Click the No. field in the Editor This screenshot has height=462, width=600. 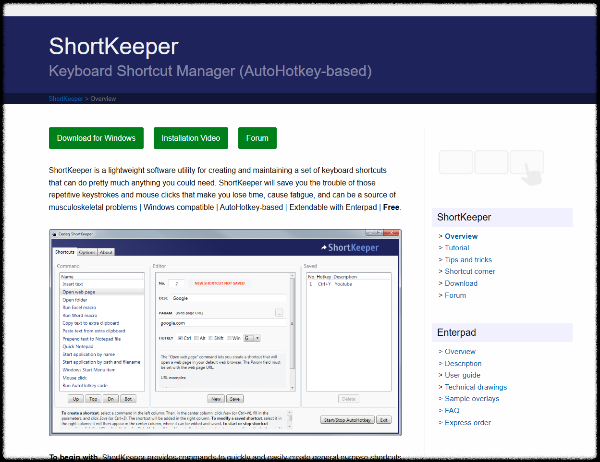[176, 284]
